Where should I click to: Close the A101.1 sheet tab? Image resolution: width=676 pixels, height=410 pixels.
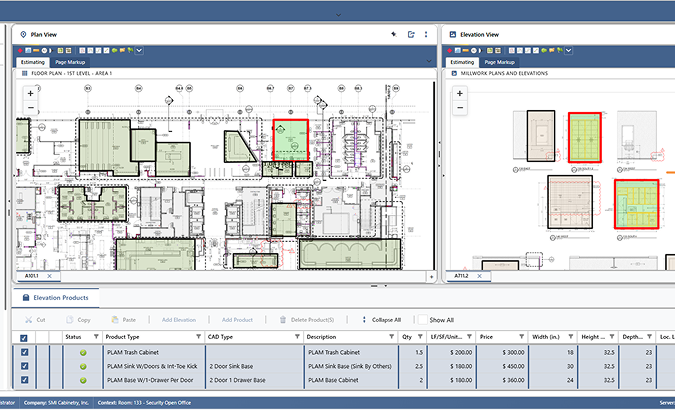(x=50, y=276)
